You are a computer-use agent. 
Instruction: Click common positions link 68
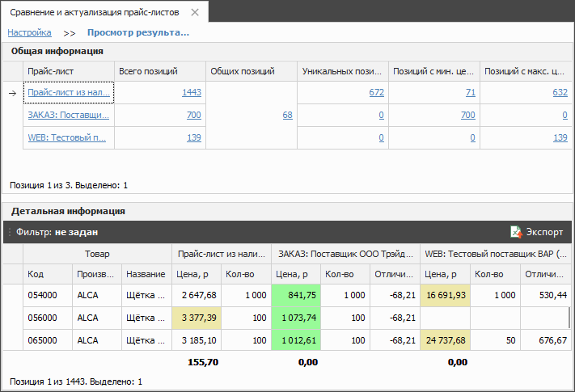(288, 115)
